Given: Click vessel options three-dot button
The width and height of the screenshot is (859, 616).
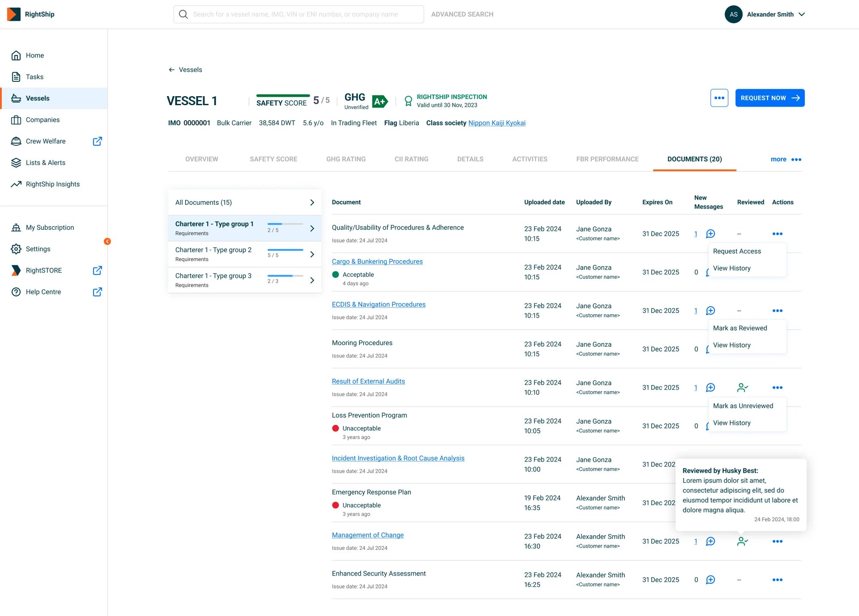Looking at the screenshot, I should click(719, 98).
